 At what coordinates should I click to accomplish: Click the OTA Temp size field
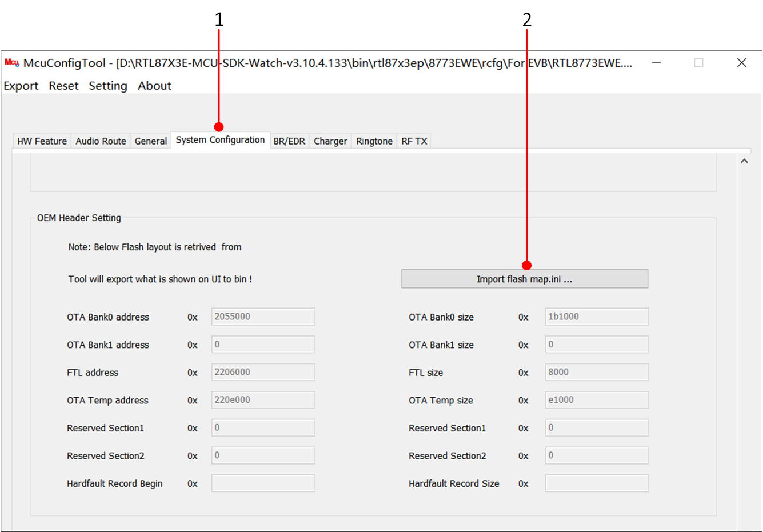pyautogui.click(x=596, y=400)
